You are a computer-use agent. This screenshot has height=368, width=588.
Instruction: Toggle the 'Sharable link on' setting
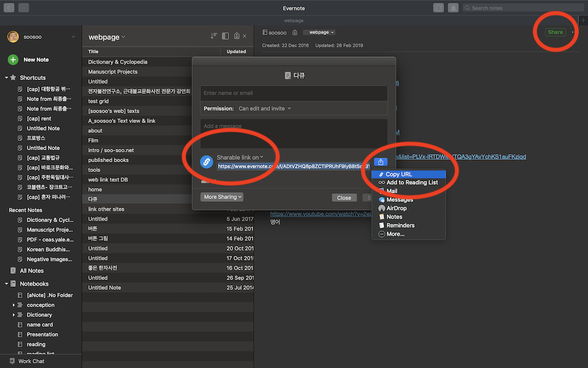pyautogui.click(x=240, y=158)
